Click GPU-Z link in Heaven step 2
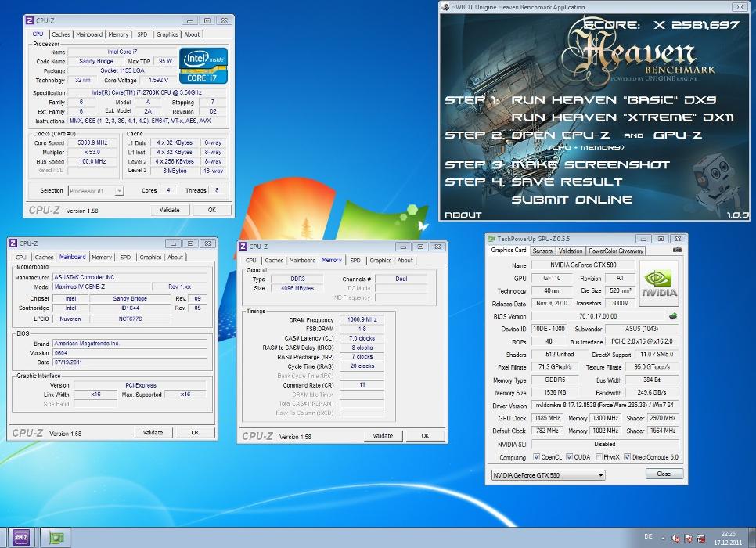756x548 pixels. (x=678, y=135)
